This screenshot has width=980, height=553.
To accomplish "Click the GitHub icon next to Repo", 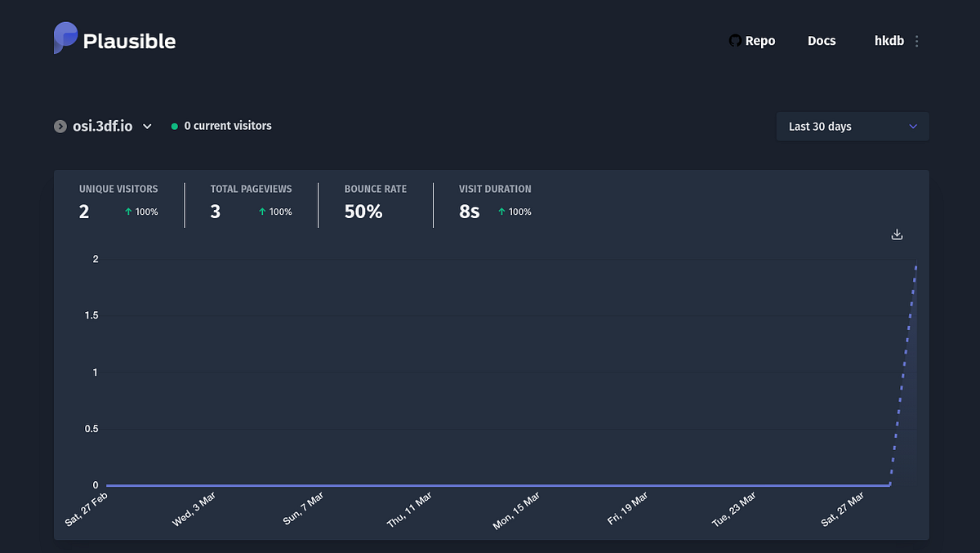I will coord(733,40).
